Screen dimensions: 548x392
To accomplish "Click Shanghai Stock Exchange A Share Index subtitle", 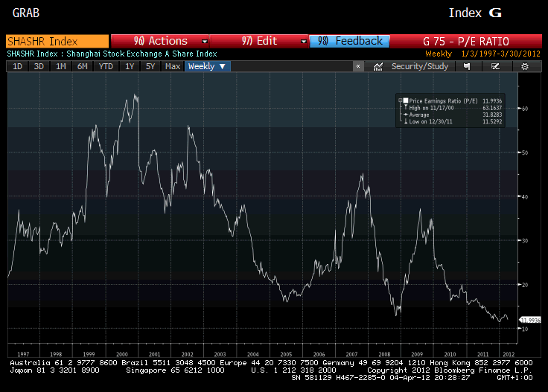I will [142, 54].
